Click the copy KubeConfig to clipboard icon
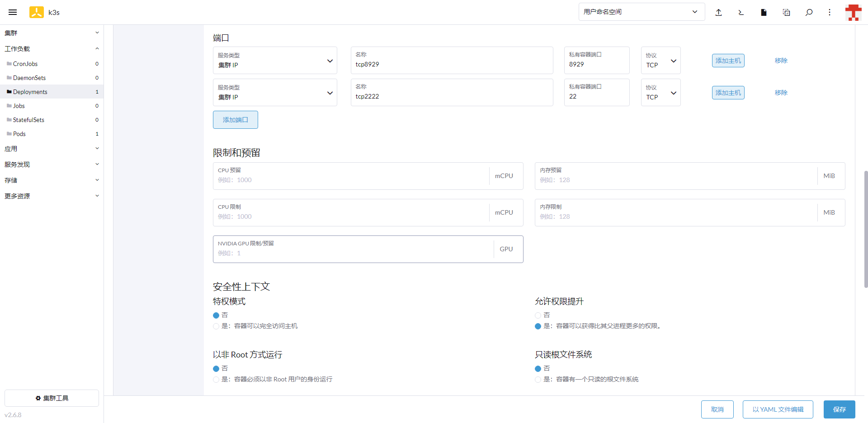 [x=786, y=12]
